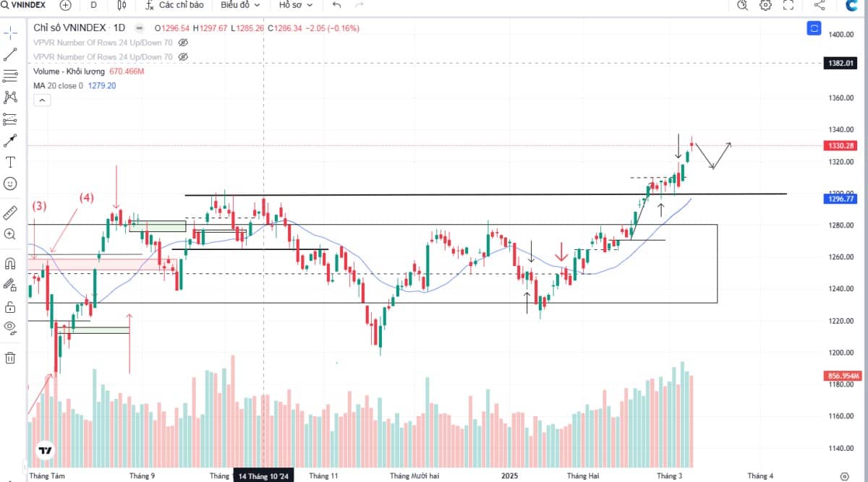Select the ruler measure tool
Screen dimensions: 868x482
point(10,212)
